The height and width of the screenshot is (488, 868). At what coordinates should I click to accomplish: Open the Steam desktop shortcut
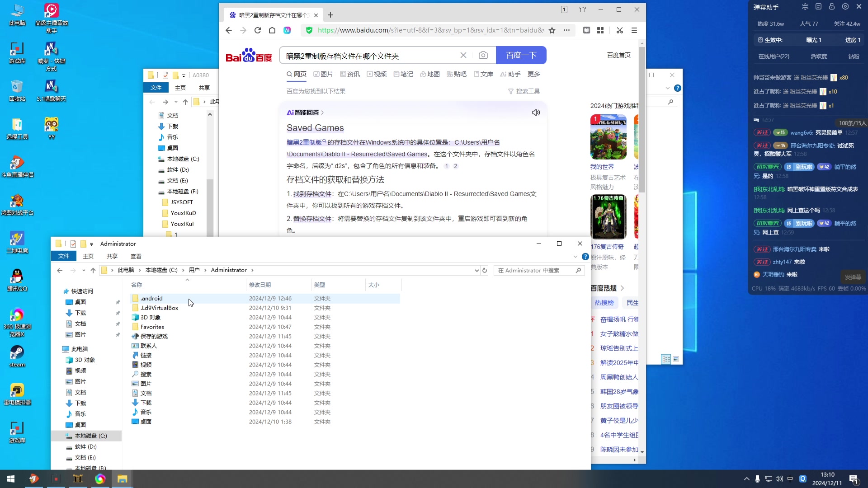tap(17, 356)
